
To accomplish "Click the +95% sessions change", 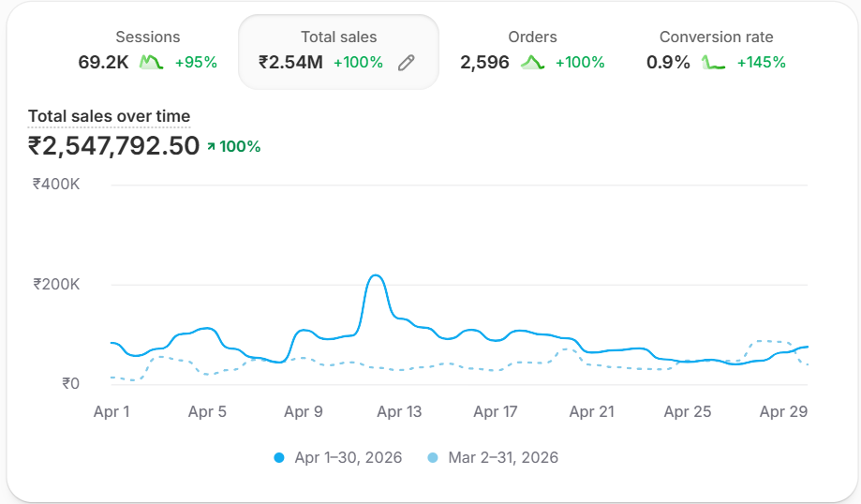I will (196, 63).
